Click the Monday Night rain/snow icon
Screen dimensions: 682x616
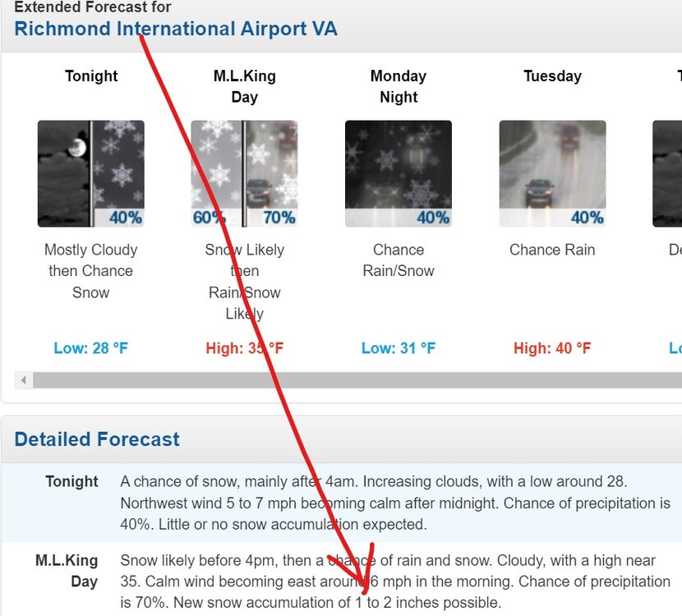click(399, 173)
